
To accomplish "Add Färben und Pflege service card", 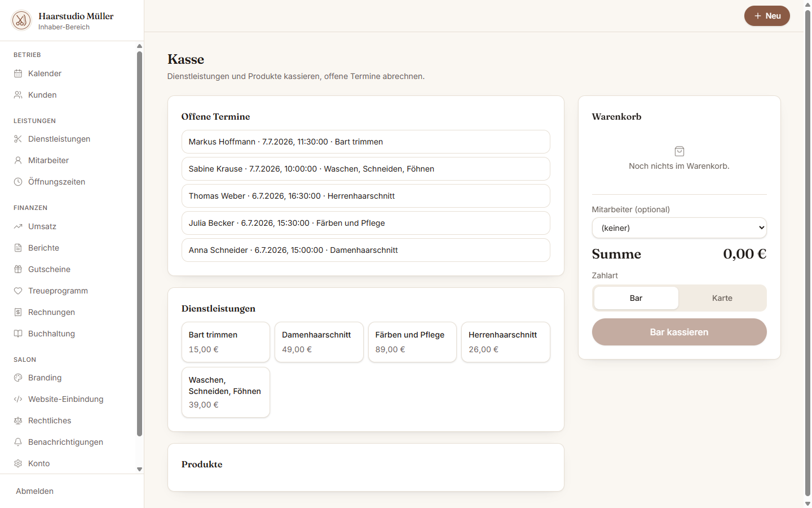I will point(412,342).
